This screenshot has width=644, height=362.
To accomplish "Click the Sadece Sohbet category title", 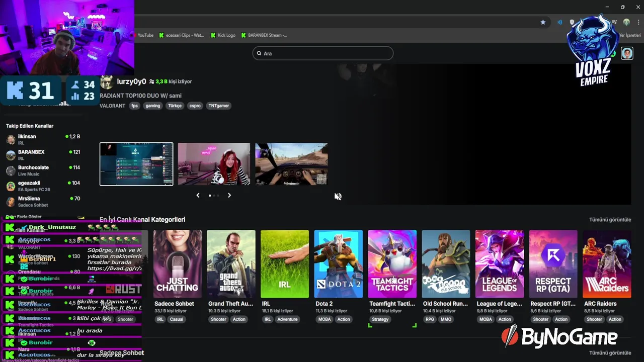I will [x=174, y=304].
